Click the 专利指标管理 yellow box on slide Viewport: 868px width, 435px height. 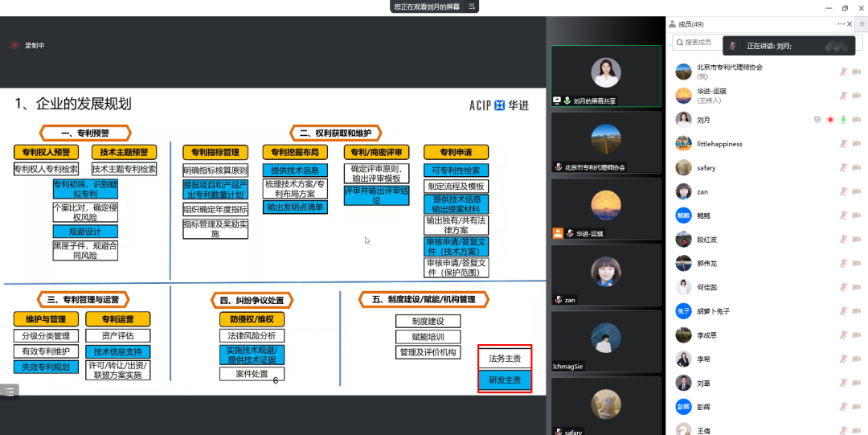pos(215,152)
